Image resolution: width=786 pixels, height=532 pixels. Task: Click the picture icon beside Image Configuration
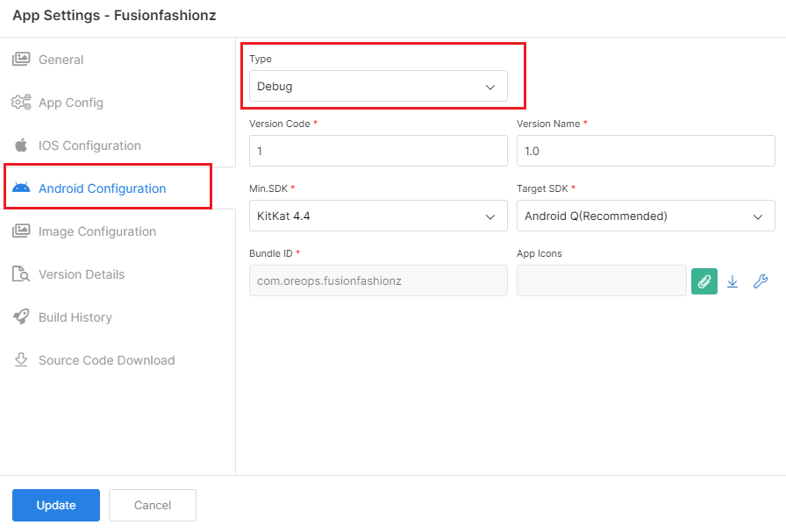[x=21, y=231]
